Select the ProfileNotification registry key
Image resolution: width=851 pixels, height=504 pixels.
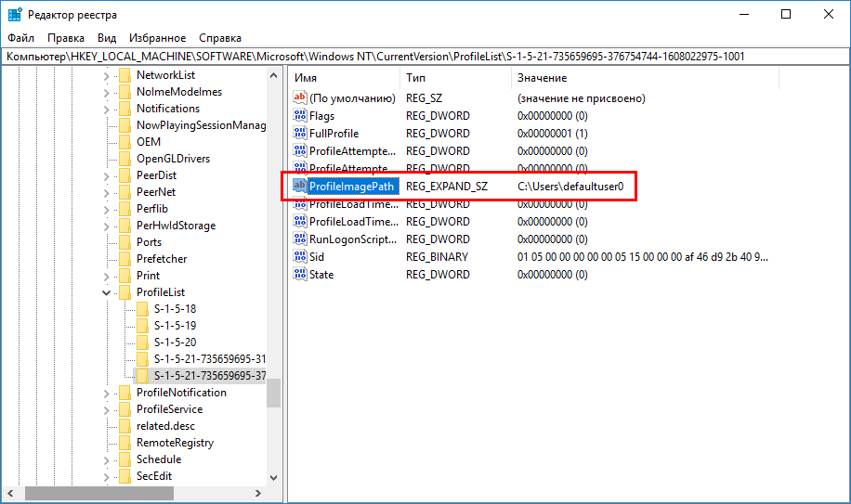pos(181,393)
